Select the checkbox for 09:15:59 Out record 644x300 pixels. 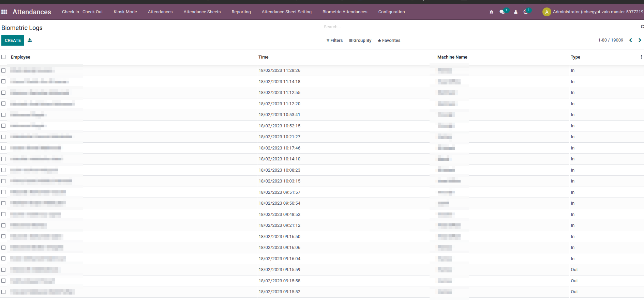click(3, 270)
